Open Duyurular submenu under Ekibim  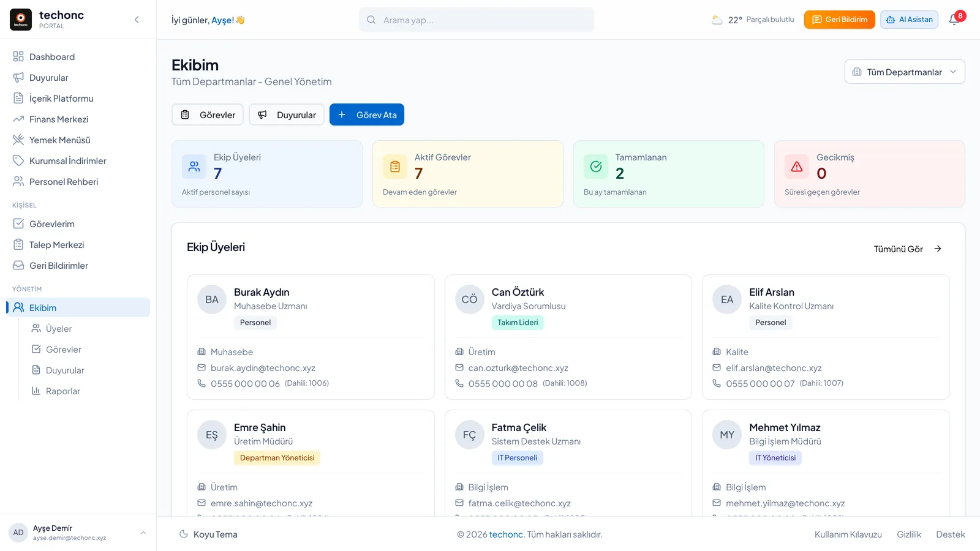tap(88, 370)
